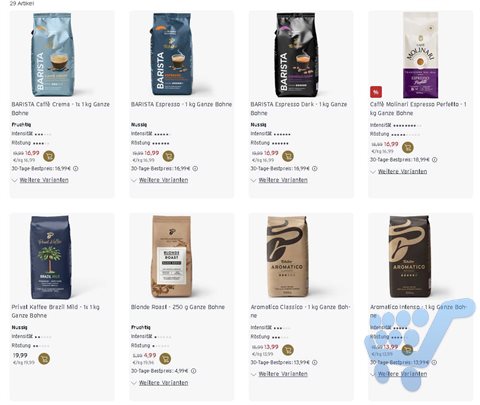Add Blonde Roast to shopping cart
This screenshot has height=405, width=480.
165,359
